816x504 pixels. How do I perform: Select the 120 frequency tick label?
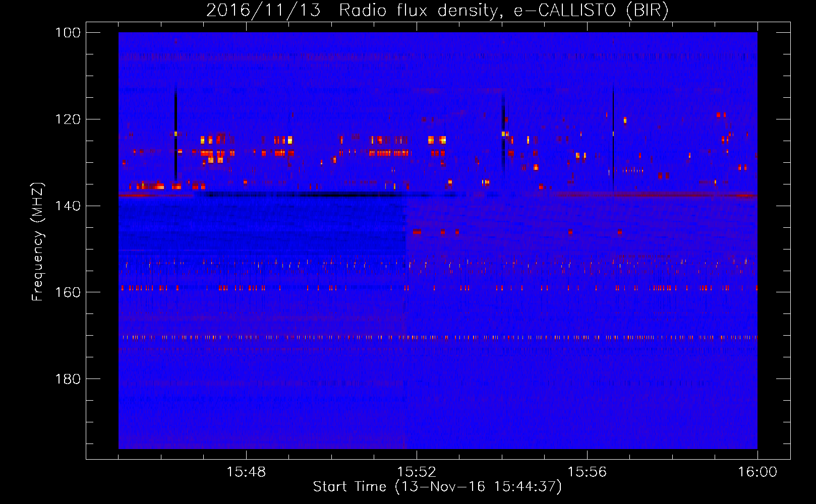coord(69,119)
